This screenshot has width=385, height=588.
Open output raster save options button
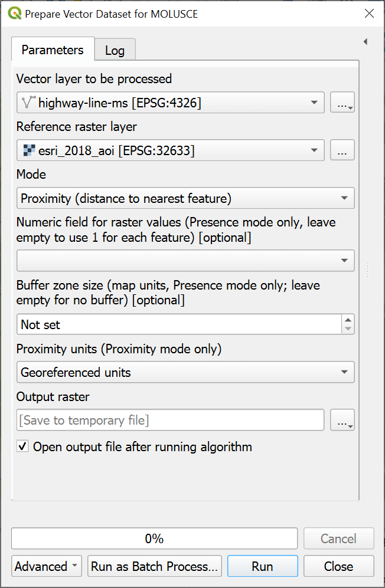(x=342, y=420)
